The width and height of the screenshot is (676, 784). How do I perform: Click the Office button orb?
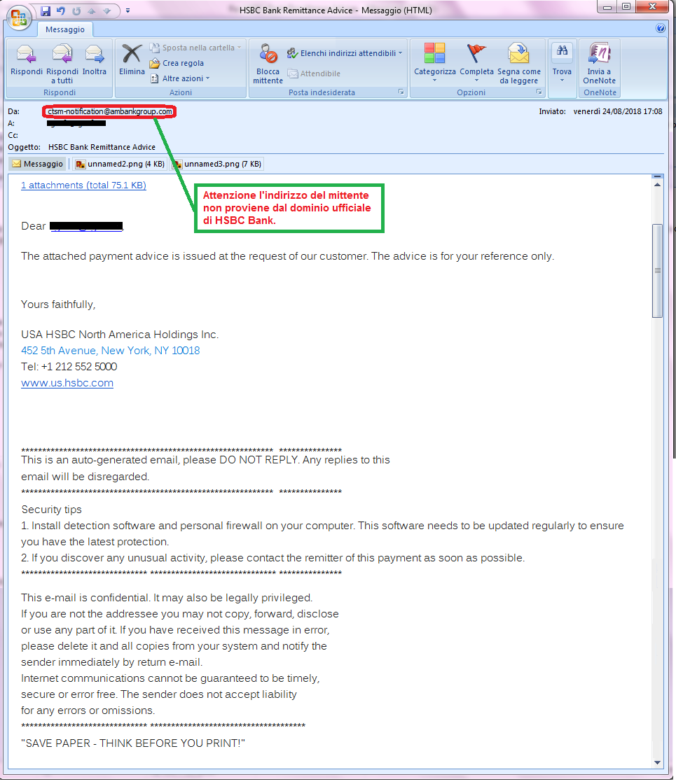[18, 17]
